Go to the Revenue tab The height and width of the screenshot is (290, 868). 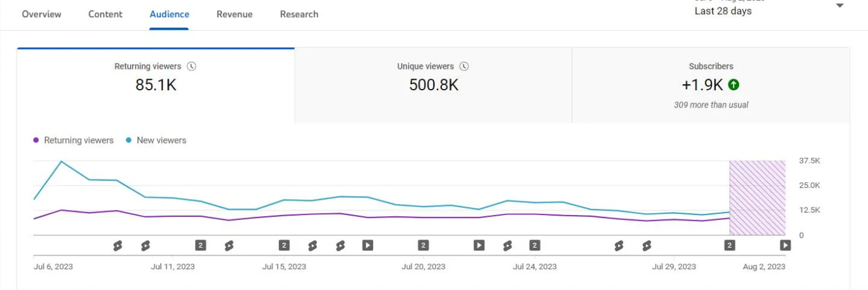[x=234, y=14]
